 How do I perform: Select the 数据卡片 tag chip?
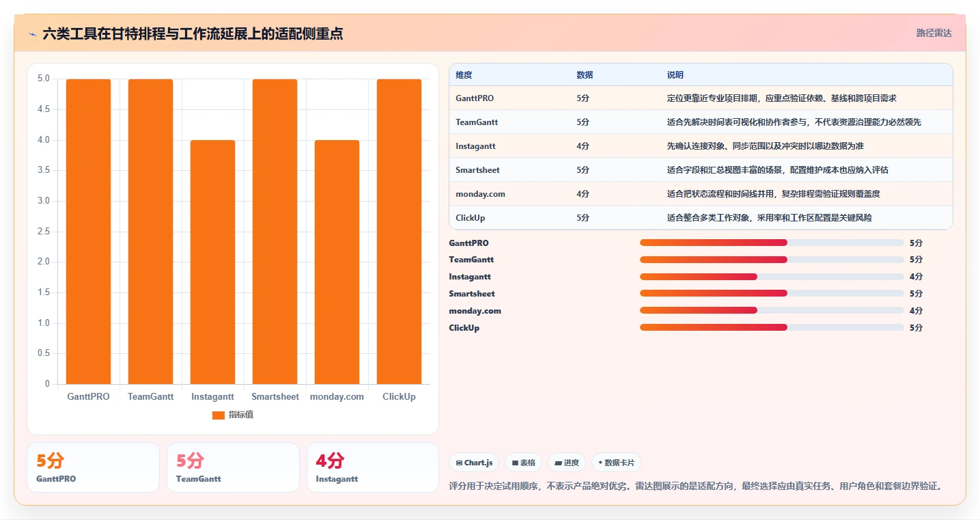pyautogui.click(x=616, y=463)
